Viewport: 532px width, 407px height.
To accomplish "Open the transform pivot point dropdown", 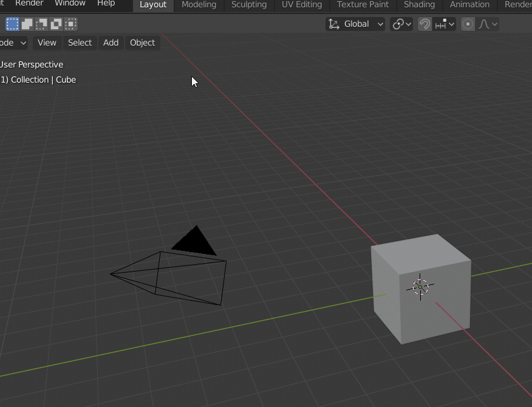I will (x=401, y=24).
